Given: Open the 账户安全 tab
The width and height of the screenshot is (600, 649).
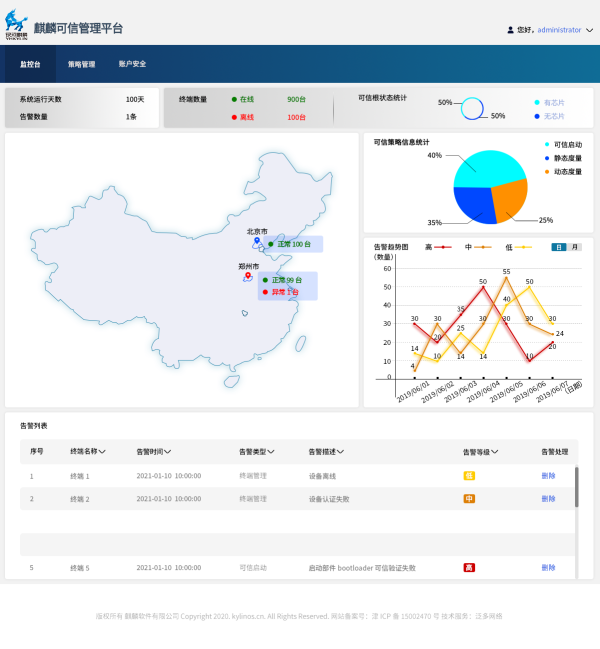Looking at the screenshot, I should point(132,64).
